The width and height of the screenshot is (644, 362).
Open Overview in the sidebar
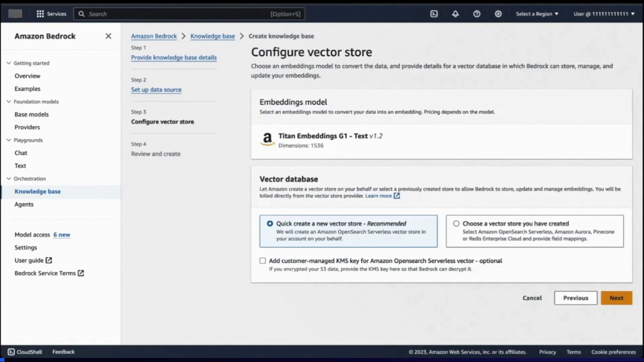tap(28, 76)
